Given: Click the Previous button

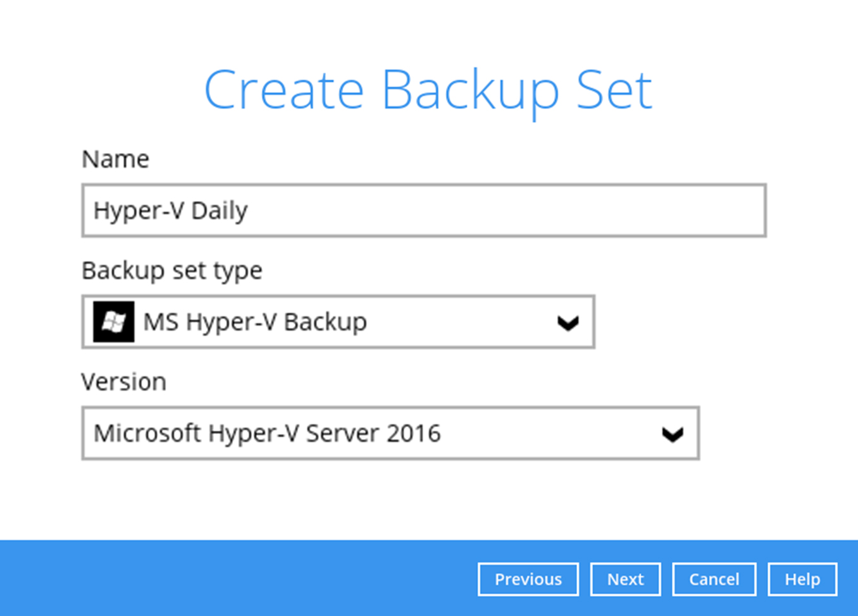Looking at the screenshot, I should (x=528, y=579).
